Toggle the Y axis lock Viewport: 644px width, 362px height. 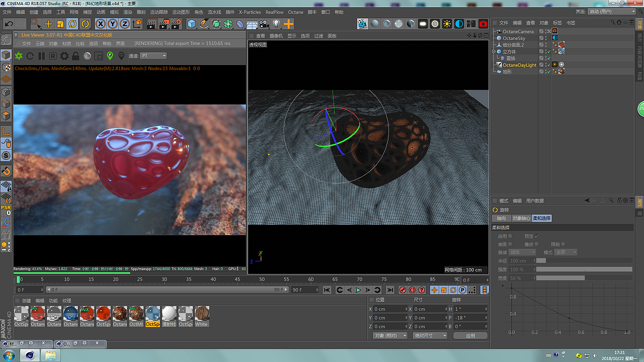pyautogui.click(x=113, y=24)
